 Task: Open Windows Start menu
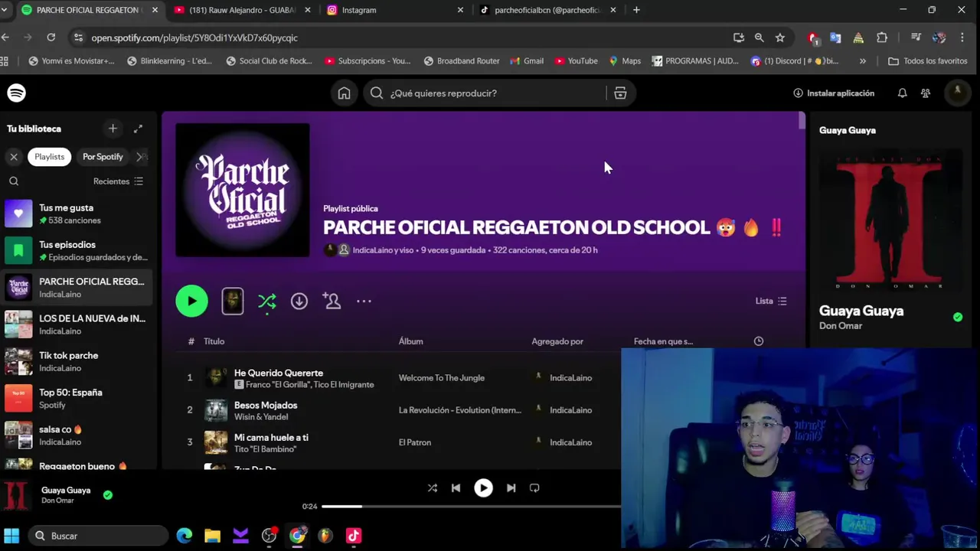click(x=11, y=536)
